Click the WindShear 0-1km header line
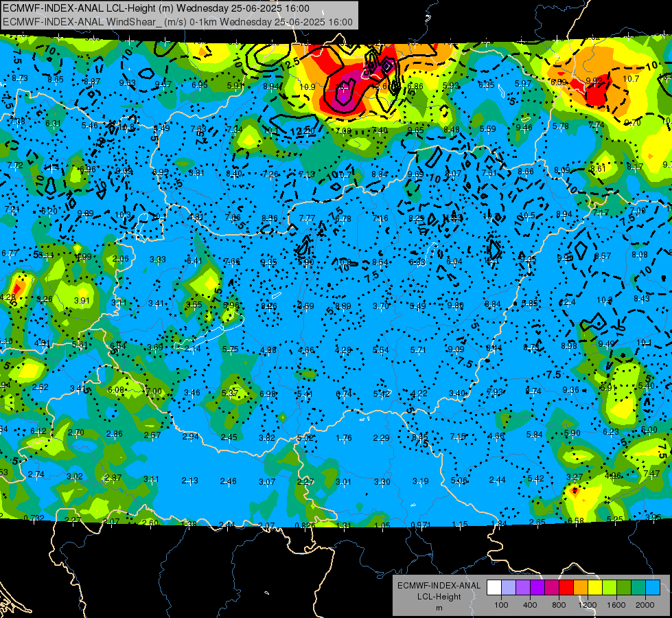The image size is (672, 618). pos(177,22)
